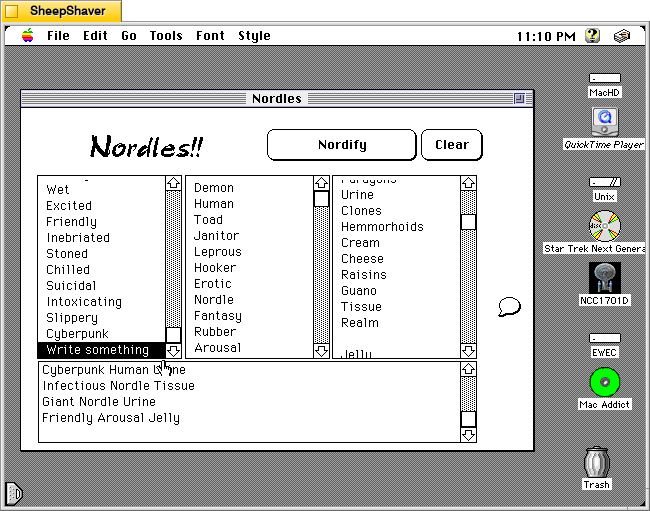This screenshot has width=650, height=511.
Task: Click 'Friendly Arousal Jelly' in results field
Action: point(111,418)
